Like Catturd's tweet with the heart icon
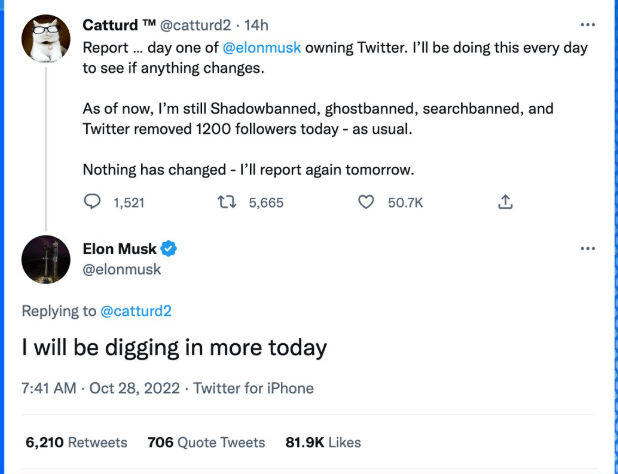Viewport: 618px width, 474px height. pyautogui.click(x=366, y=202)
